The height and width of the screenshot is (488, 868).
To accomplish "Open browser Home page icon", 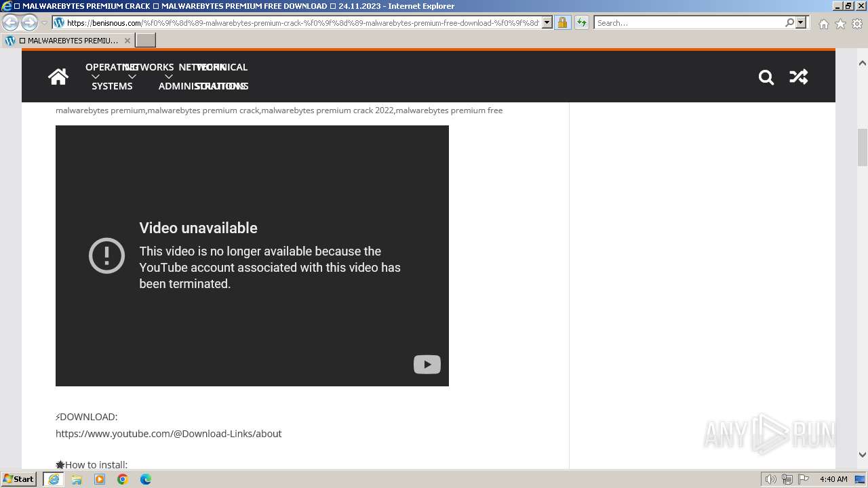I will pyautogui.click(x=823, y=24).
